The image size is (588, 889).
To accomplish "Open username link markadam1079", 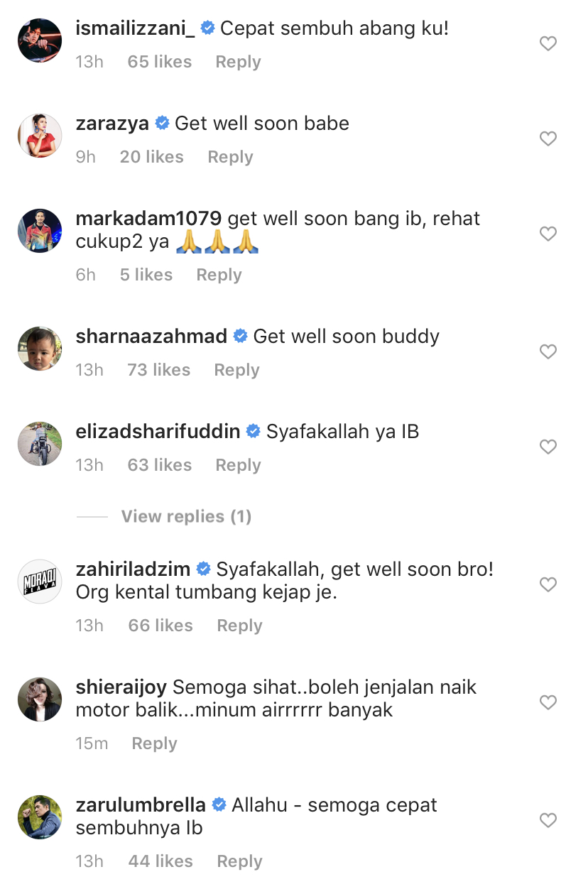I will 149,218.
